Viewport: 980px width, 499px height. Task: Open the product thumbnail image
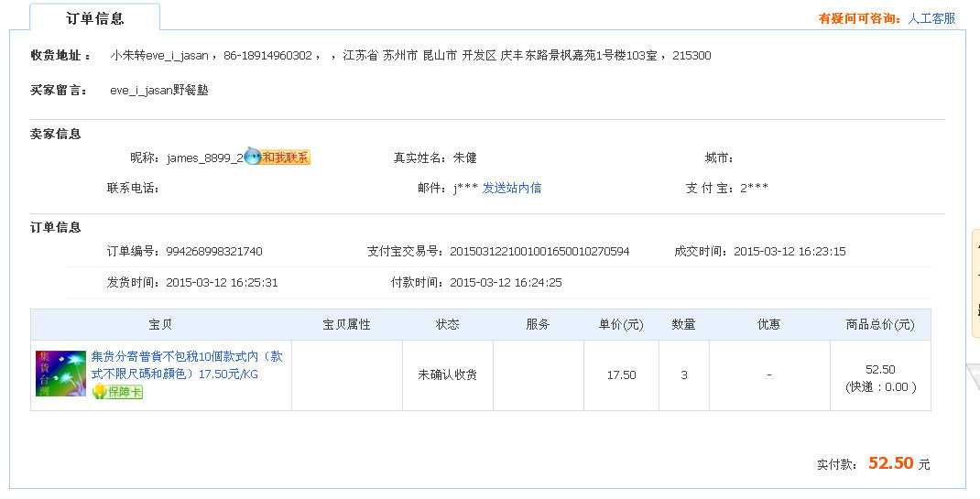click(60, 374)
